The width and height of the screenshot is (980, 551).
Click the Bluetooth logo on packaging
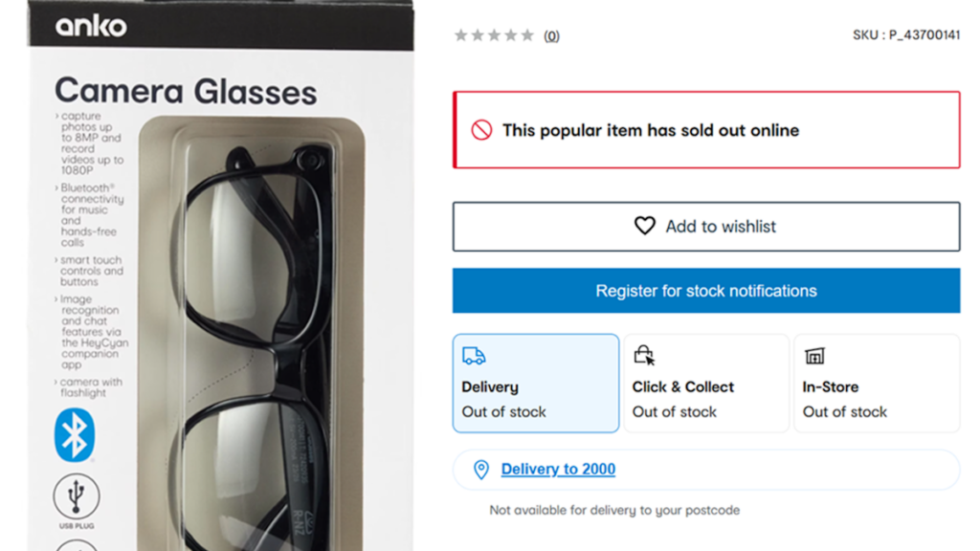75,435
